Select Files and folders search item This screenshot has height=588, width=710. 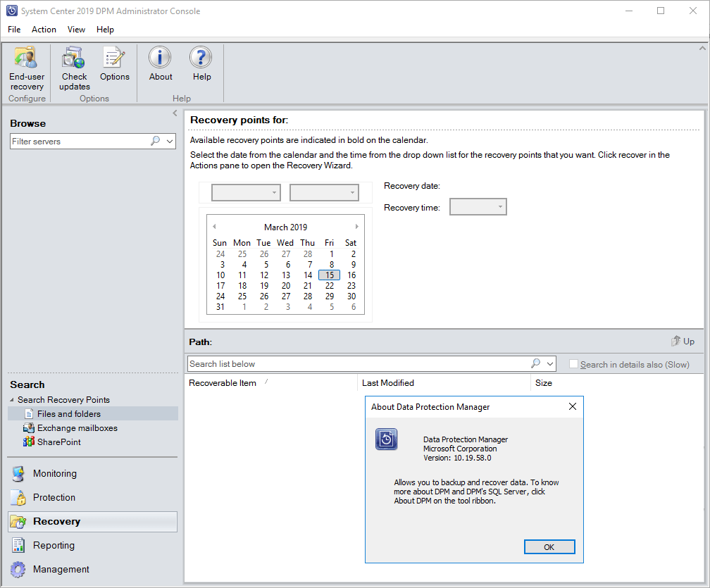92,414
